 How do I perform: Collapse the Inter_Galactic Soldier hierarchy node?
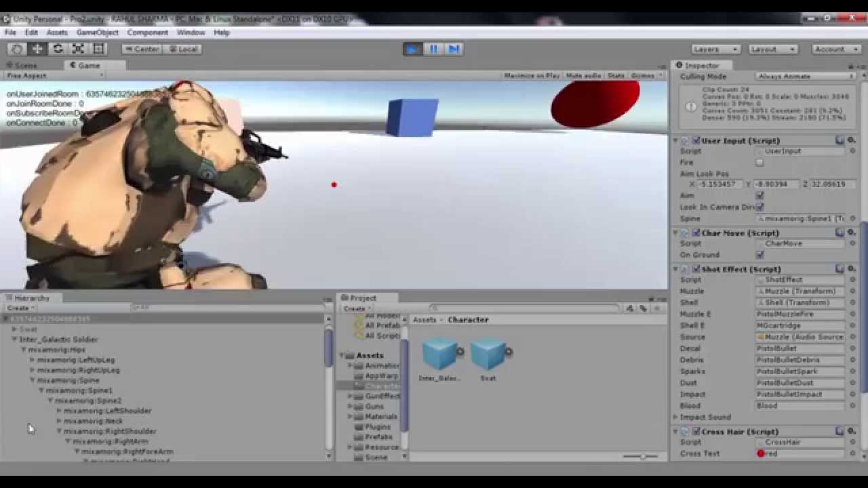pyautogui.click(x=14, y=340)
